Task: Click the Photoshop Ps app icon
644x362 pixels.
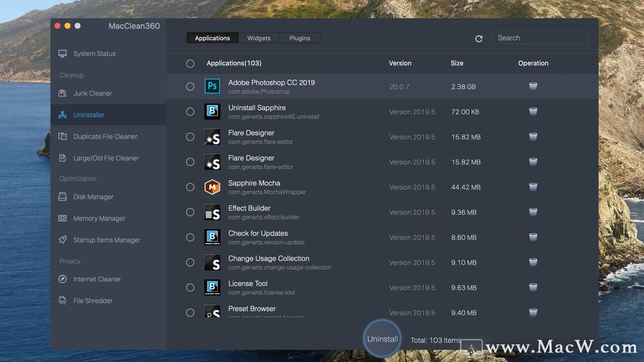Action: [212, 86]
